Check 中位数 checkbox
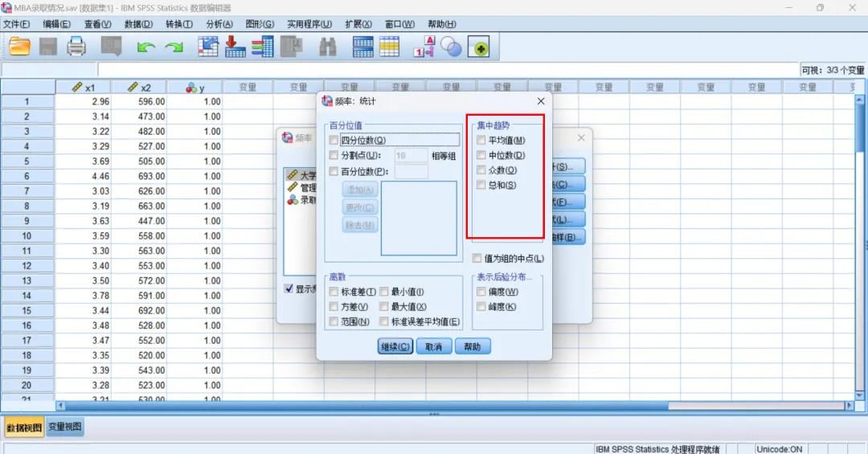Screen dimensions: 868x454 point(481,155)
